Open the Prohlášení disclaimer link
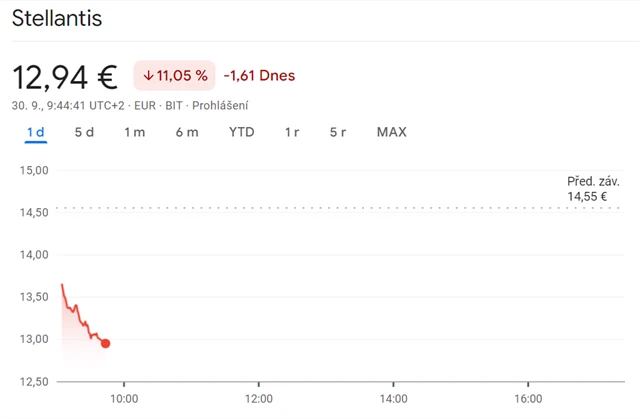 [x=220, y=105]
